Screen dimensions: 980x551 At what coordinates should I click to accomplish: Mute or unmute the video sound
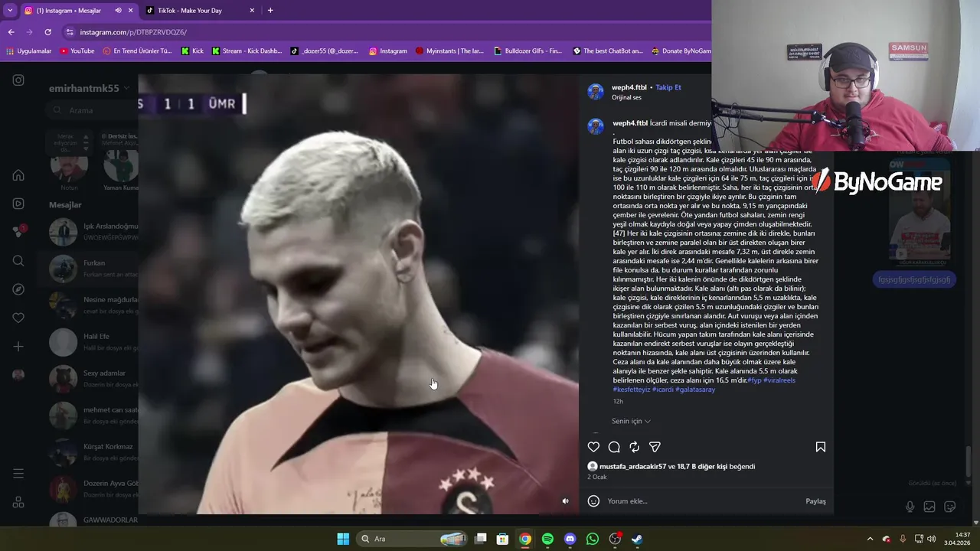[x=566, y=501]
